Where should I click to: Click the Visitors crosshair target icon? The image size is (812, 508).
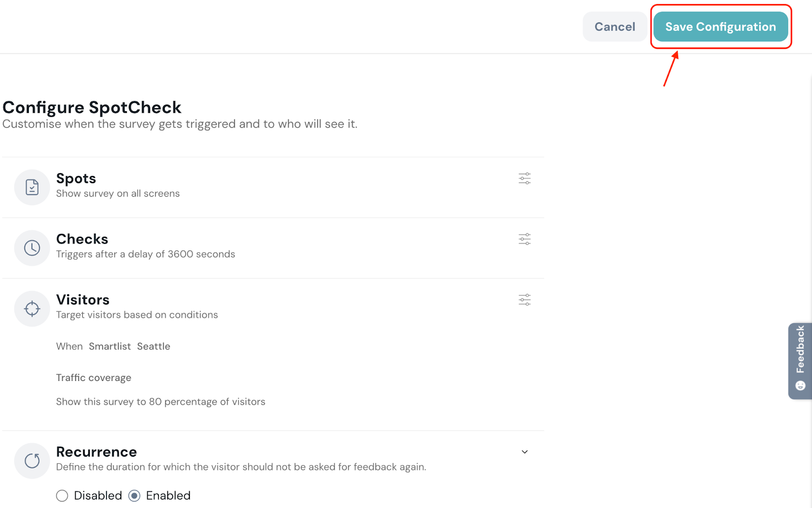(x=32, y=308)
